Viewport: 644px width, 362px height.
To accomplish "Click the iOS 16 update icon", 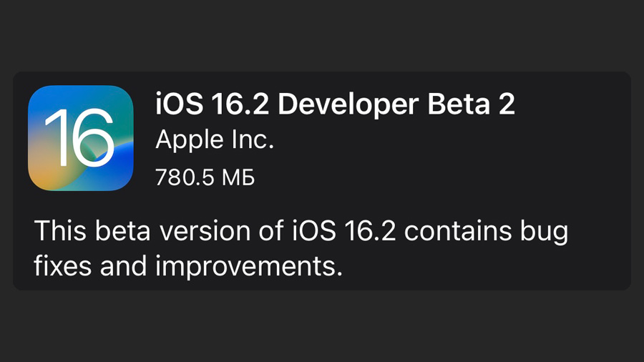I will (x=80, y=138).
